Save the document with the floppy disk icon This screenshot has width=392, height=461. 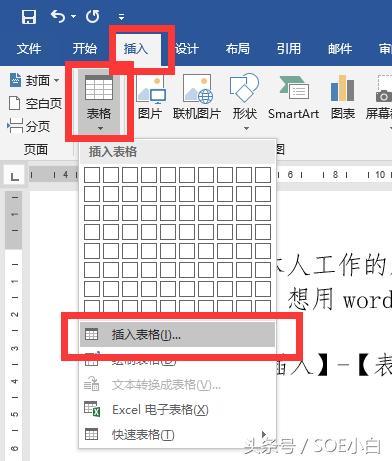pos(29,16)
